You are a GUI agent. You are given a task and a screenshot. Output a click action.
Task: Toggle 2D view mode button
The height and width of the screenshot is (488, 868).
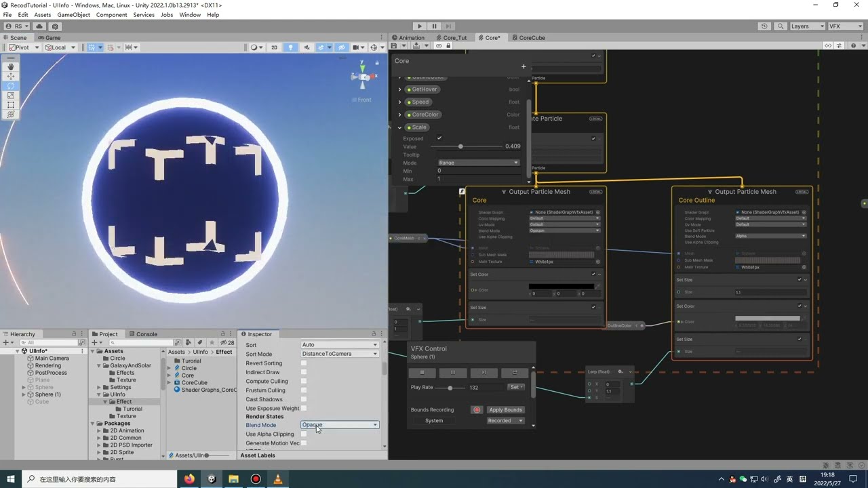pyautogui.click(x=274, y=47)
